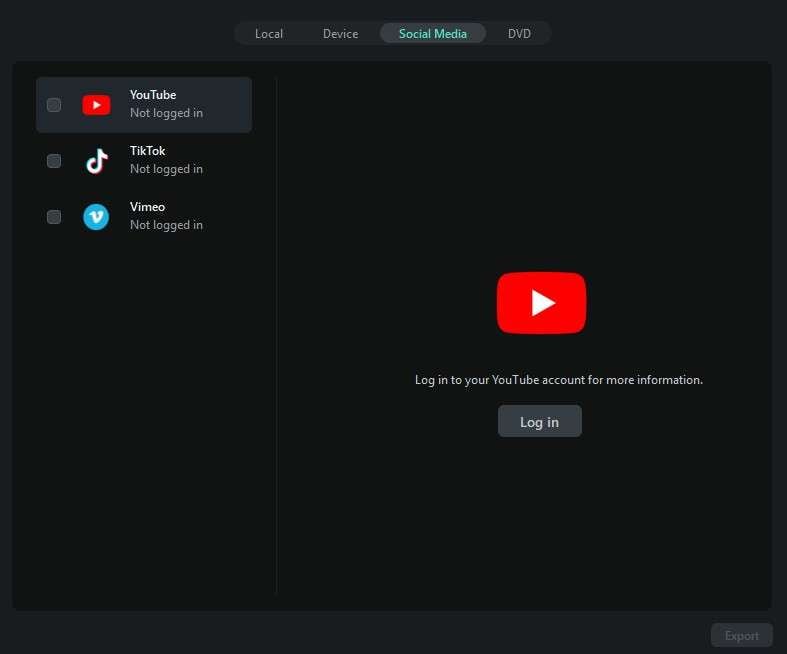Click the Export button
This screenshot has height=654, width=787.
pyautogui.click(x=741, y=636)
